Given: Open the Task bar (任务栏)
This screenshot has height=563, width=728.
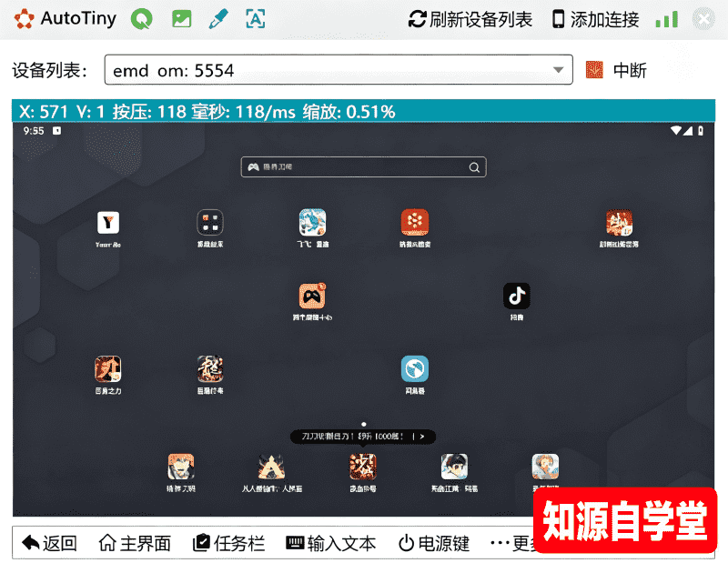Looking at the screenshot, I should tap(228, 543).
